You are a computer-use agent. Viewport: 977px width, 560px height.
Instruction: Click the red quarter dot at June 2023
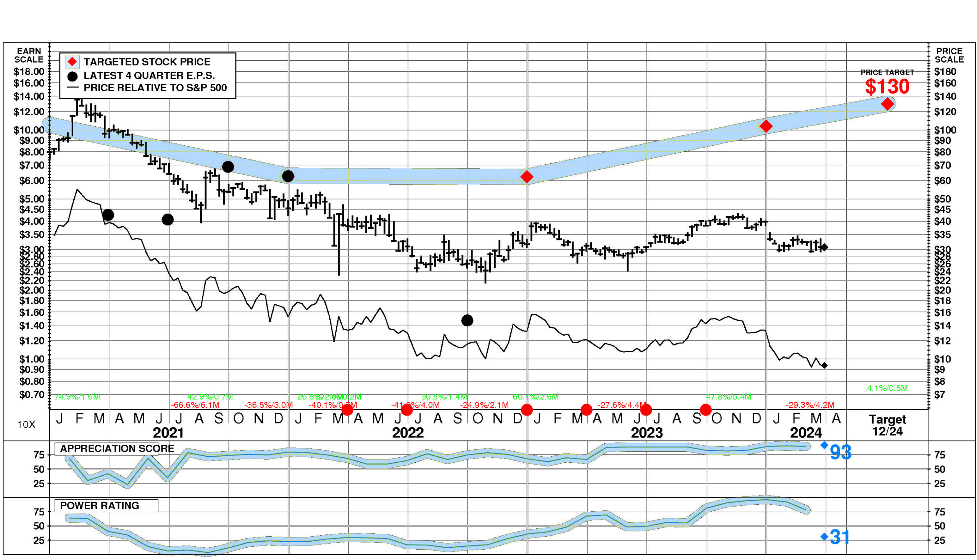[x=646, y=410]
